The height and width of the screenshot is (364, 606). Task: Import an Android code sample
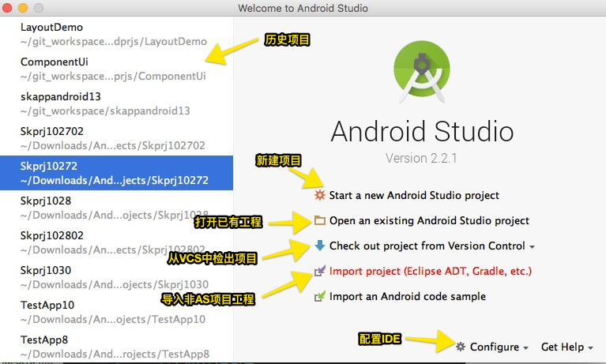408,296
